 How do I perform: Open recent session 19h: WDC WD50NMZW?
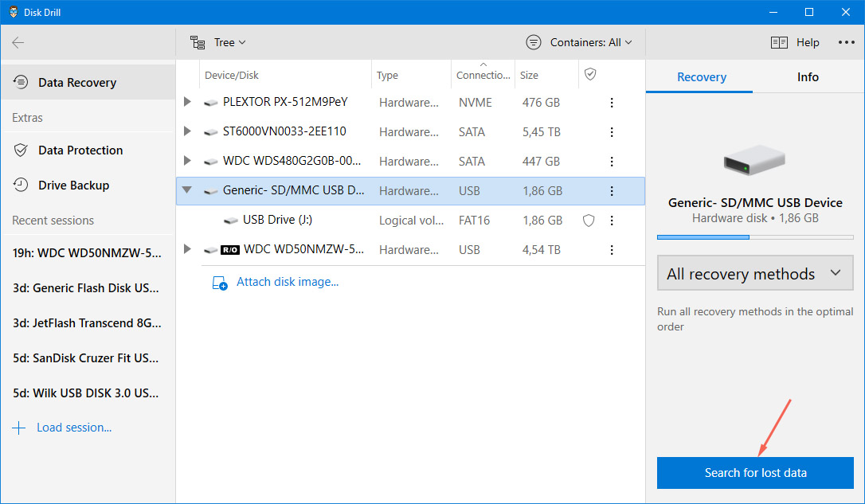(x=87, y=253)
